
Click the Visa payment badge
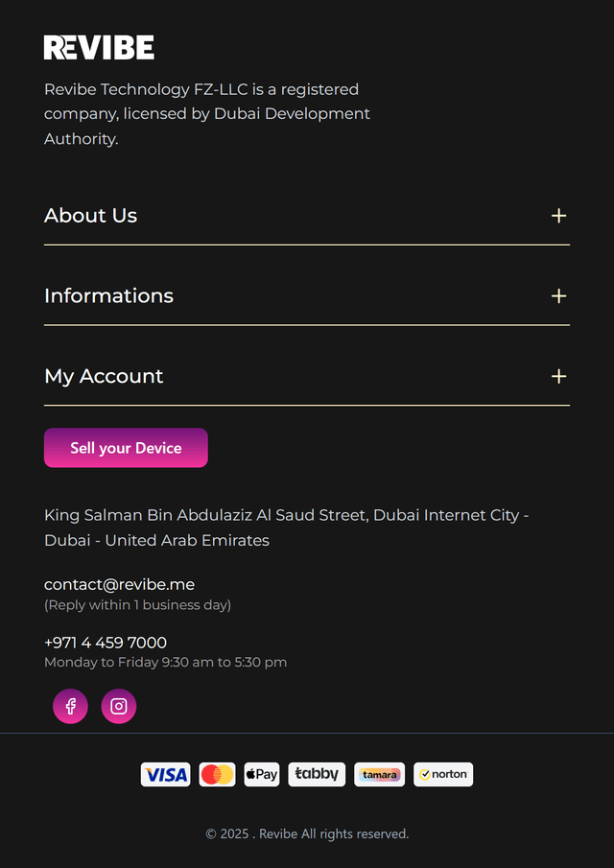pyautogui.click(x=166, y=775)
